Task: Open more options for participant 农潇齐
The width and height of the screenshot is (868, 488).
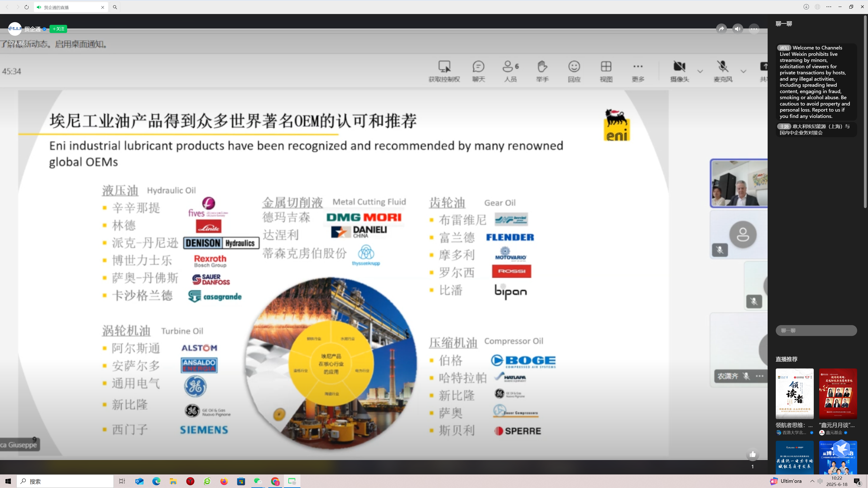Action: coord(760,377)
